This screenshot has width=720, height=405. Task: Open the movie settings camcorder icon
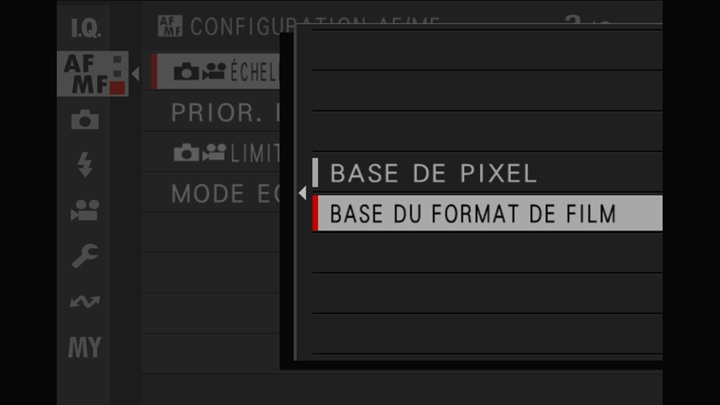coord(85,210)
